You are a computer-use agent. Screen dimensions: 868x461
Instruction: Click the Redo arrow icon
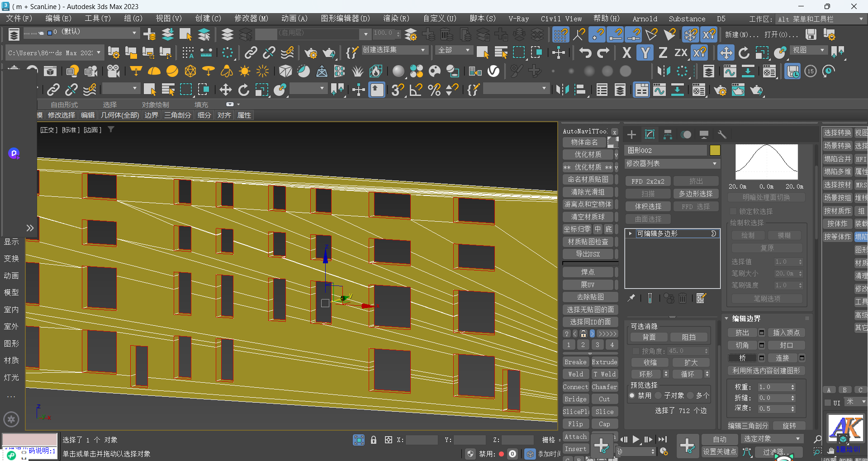point(603,53)
